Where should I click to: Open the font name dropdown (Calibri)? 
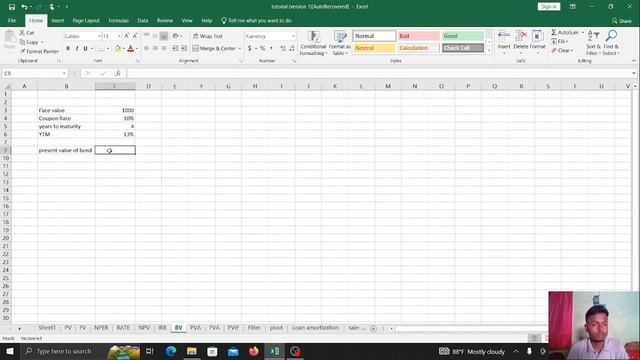pyautogui.click(x=99, y=36)
